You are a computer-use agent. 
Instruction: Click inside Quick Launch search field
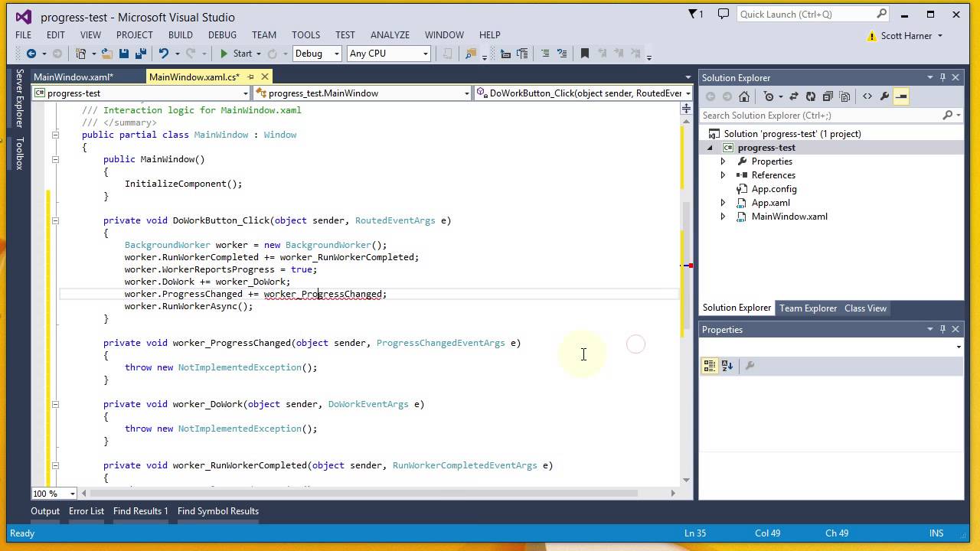click(806, 14)
